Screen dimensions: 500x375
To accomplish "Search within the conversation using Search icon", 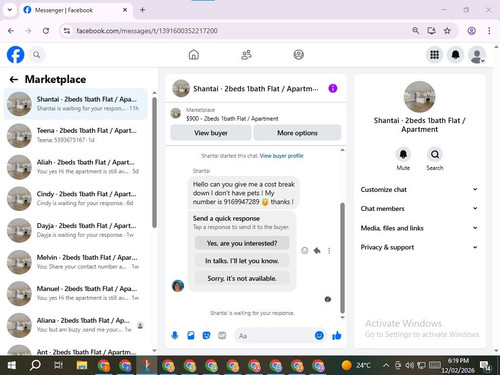I will (435, 154).
